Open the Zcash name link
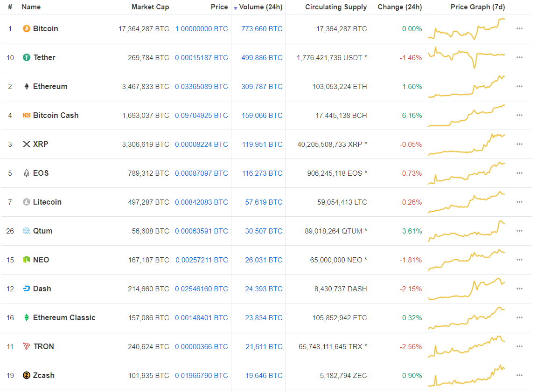 [x=43, y=375]
